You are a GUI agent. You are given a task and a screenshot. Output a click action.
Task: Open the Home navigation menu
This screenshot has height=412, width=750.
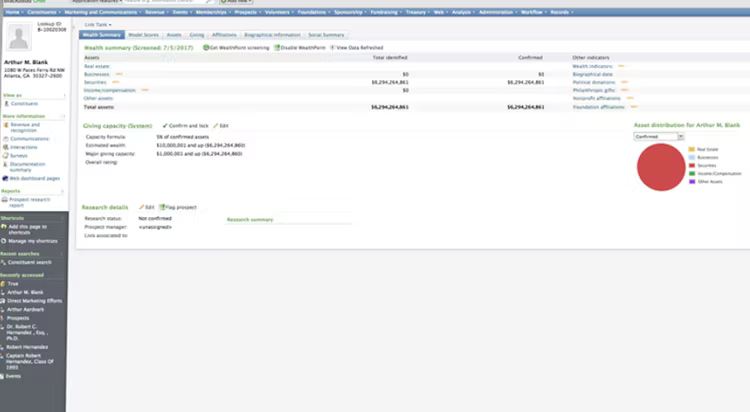[x=14, y=12]
